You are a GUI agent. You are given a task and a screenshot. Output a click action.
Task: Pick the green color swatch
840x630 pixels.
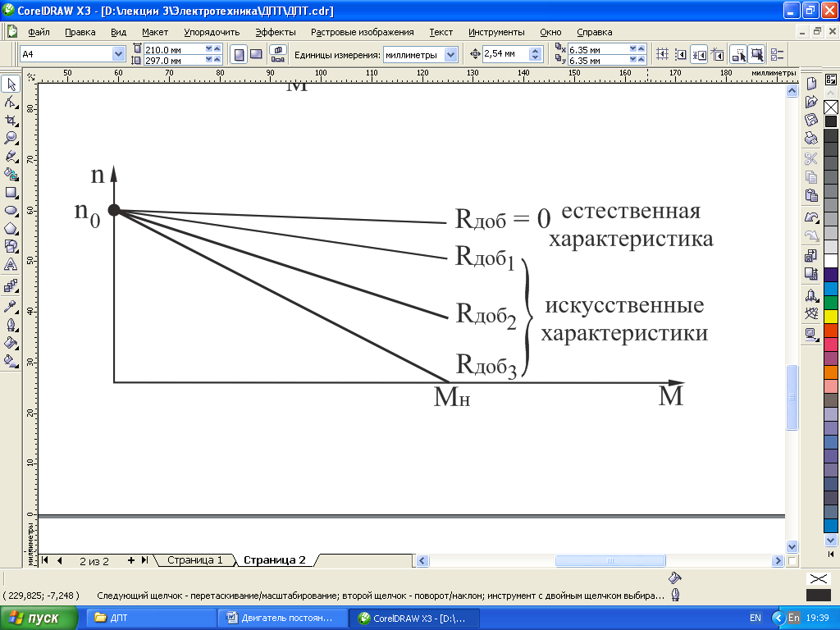pos(830,303)
